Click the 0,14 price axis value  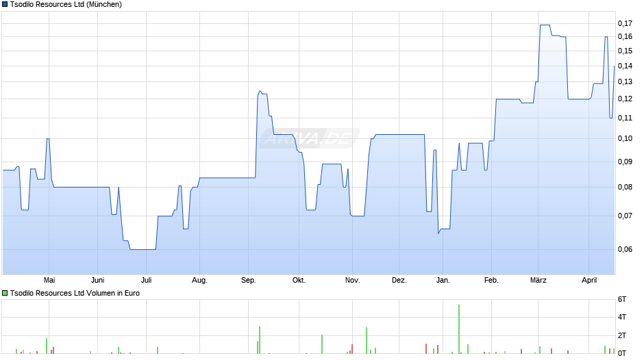(x=625, y=66)
